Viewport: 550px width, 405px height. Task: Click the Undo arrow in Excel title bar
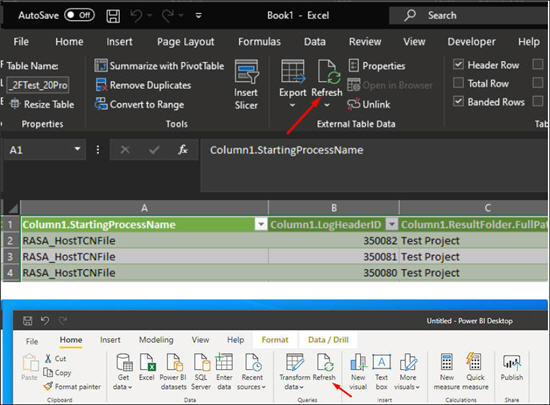(136, 16)
